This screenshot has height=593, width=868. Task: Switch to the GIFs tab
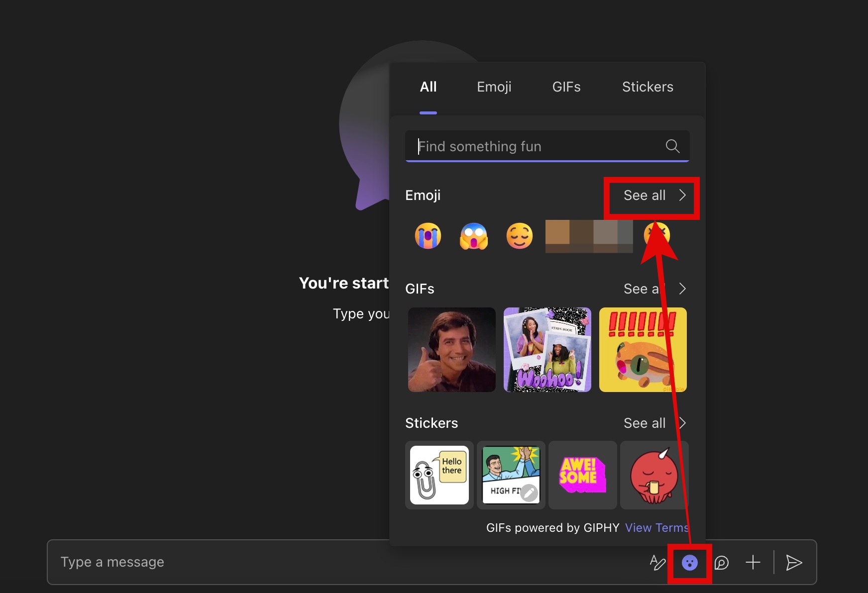click(566, 87)
